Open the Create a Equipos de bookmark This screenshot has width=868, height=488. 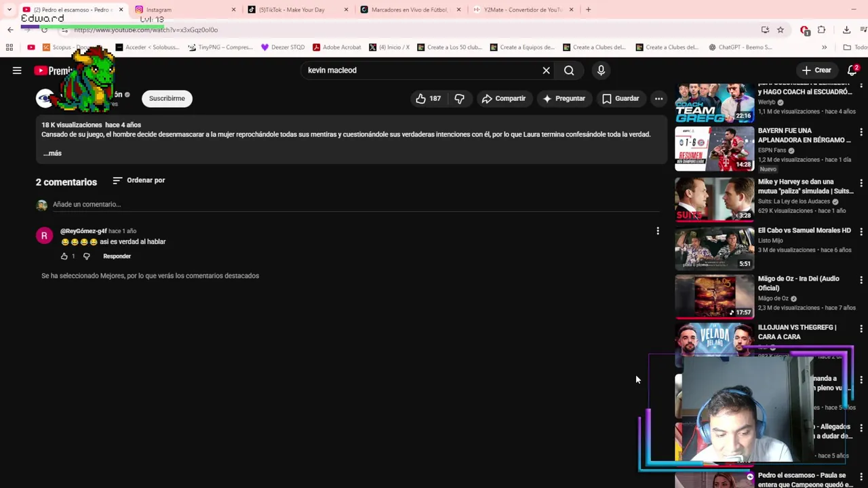tap(522, 47)
